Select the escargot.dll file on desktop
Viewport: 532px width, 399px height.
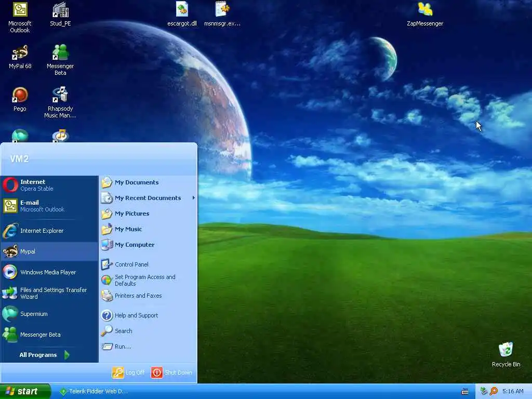click(182, 14)
